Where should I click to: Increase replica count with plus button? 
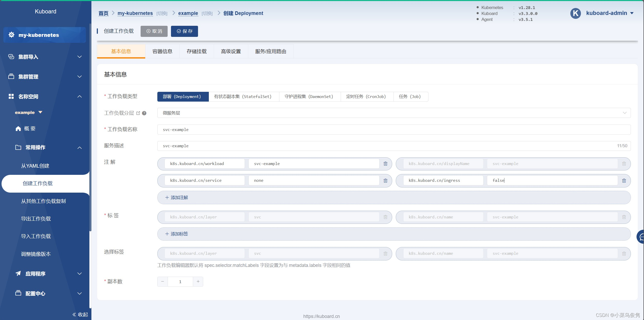coord(198,282)
